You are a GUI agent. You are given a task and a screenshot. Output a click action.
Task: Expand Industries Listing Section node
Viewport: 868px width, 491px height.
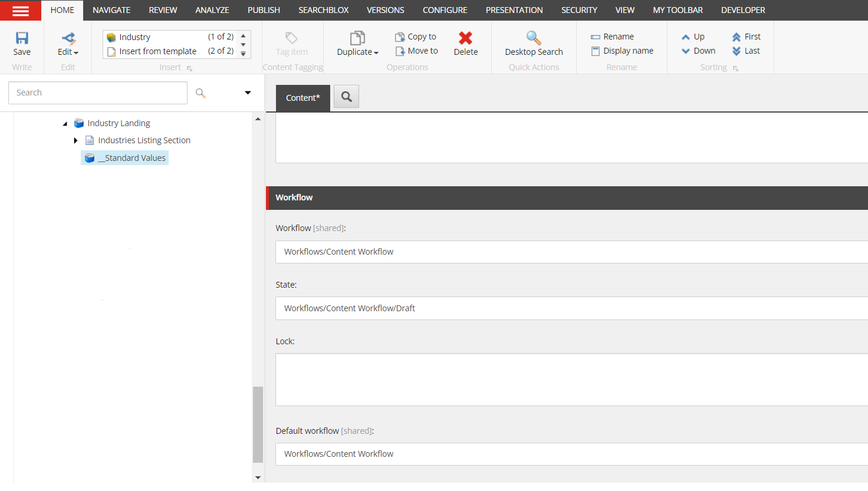point(75,140)
